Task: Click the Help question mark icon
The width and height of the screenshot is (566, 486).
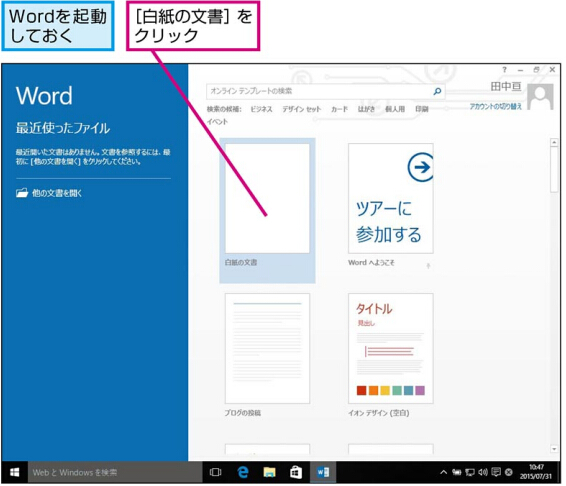Action: tap(504, 70)
